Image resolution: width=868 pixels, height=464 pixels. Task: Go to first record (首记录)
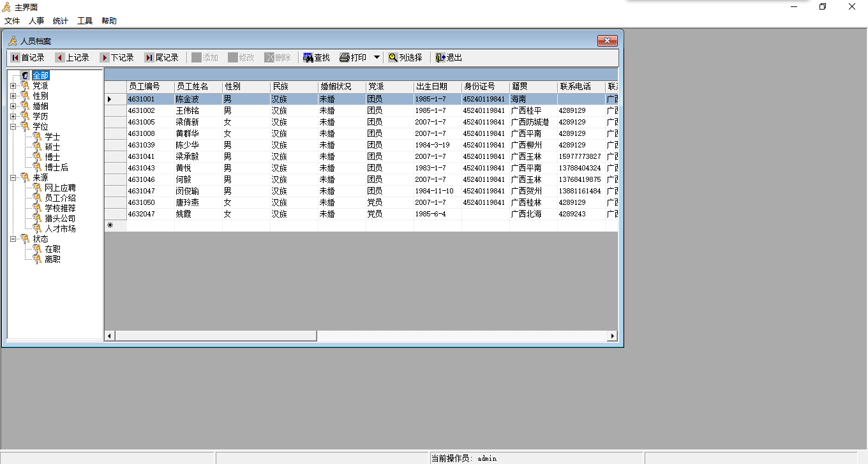pos(28,57)
